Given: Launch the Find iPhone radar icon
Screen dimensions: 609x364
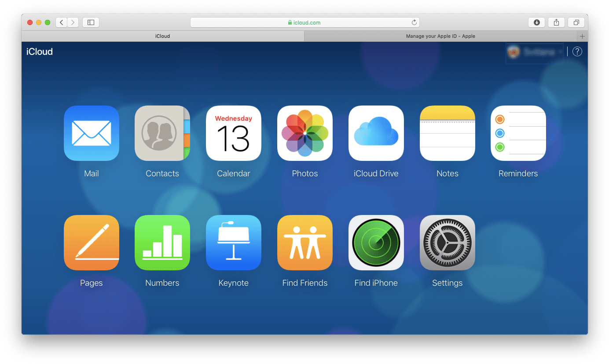Looking at the screenshot, I should (376, 243).
